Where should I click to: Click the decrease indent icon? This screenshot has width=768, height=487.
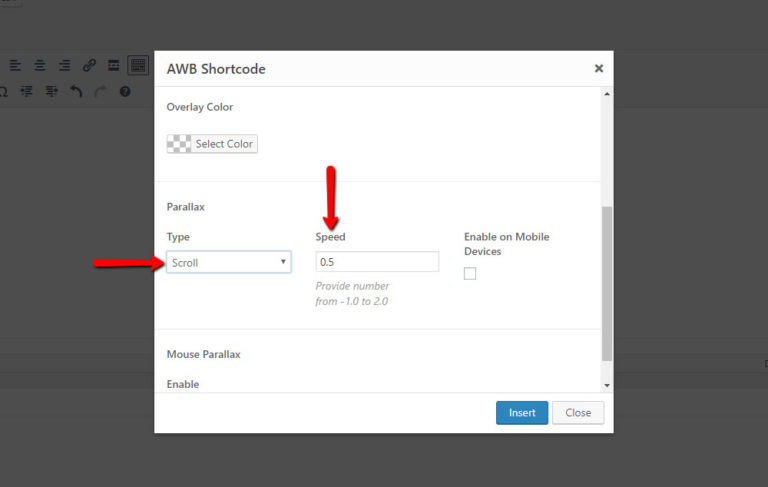pos(27,91)
